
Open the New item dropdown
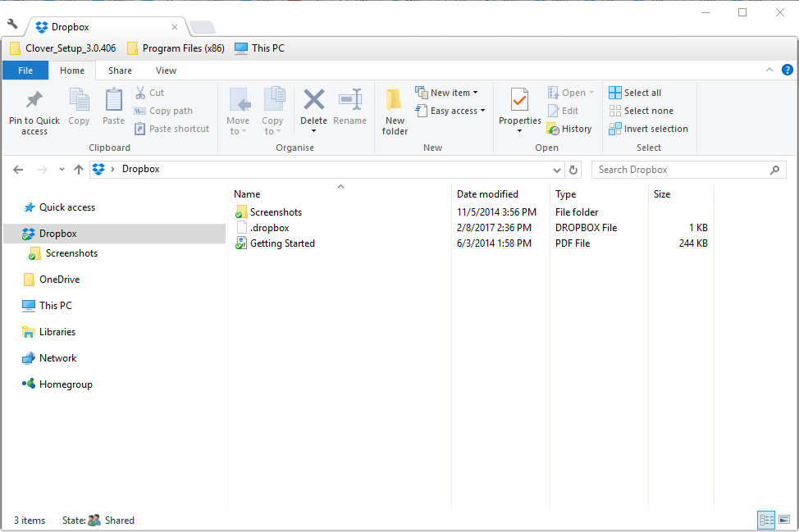(x=447, y=93)
